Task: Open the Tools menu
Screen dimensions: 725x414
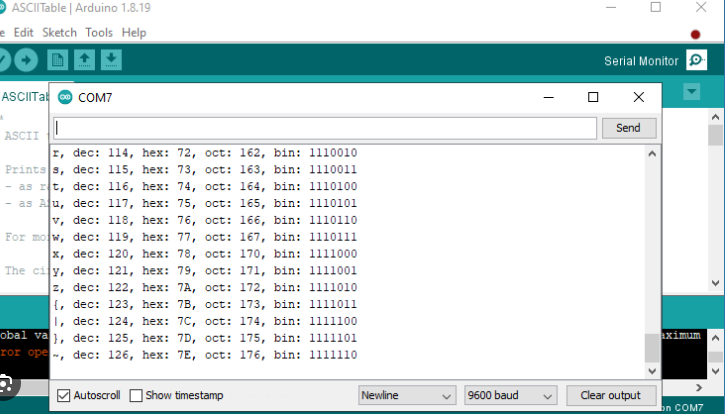Action: coord(99,32)
